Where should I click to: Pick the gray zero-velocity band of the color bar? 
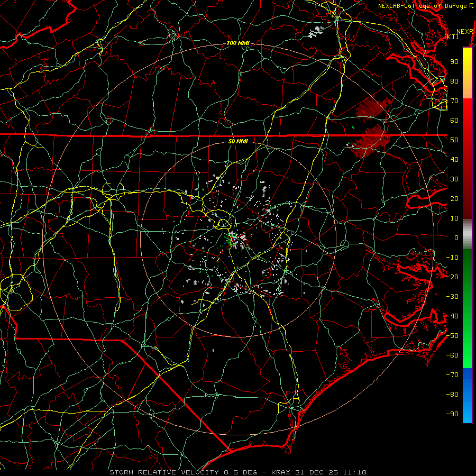tap(467, 234)
